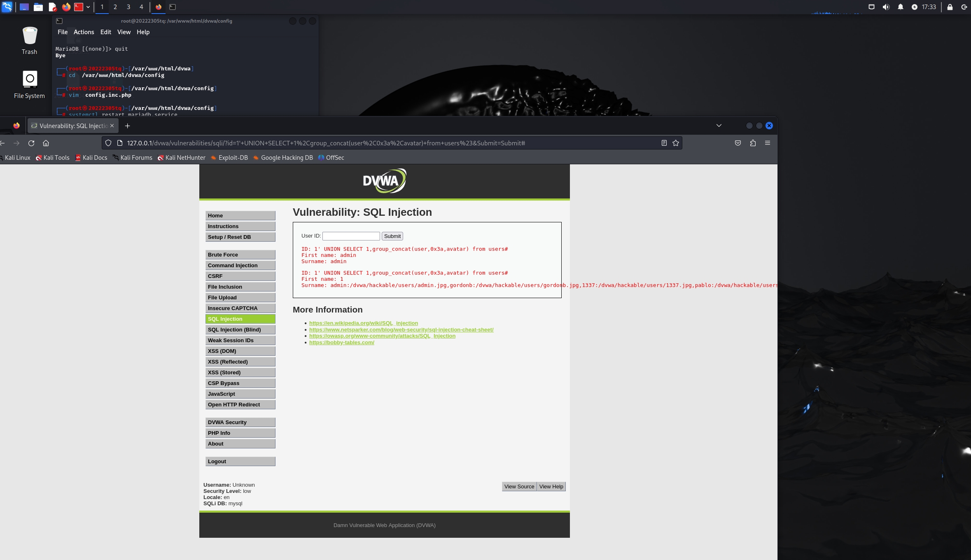Click the Submit button
Viewport: 971px width, 560px height.
coord(392,236)
